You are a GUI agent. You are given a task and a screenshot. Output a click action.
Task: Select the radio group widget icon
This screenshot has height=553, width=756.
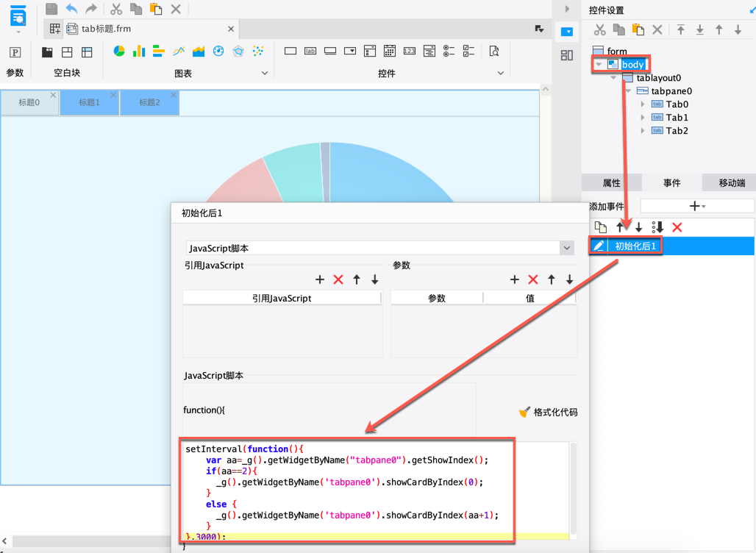(x=449, y=51)
